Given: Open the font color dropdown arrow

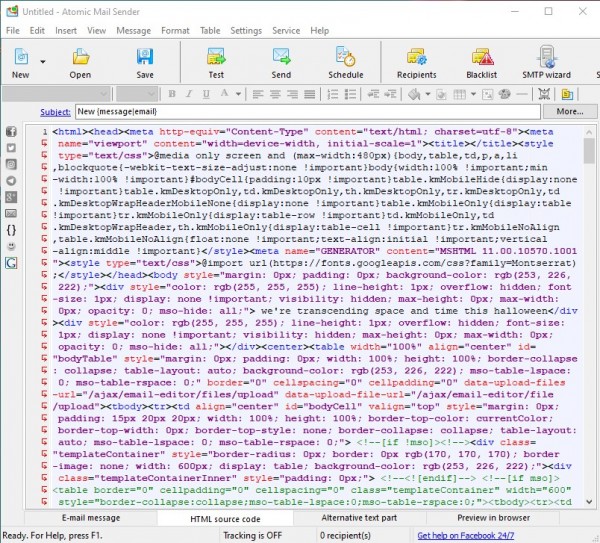Looking at the screenshot, I should click(x=238, y=94).
